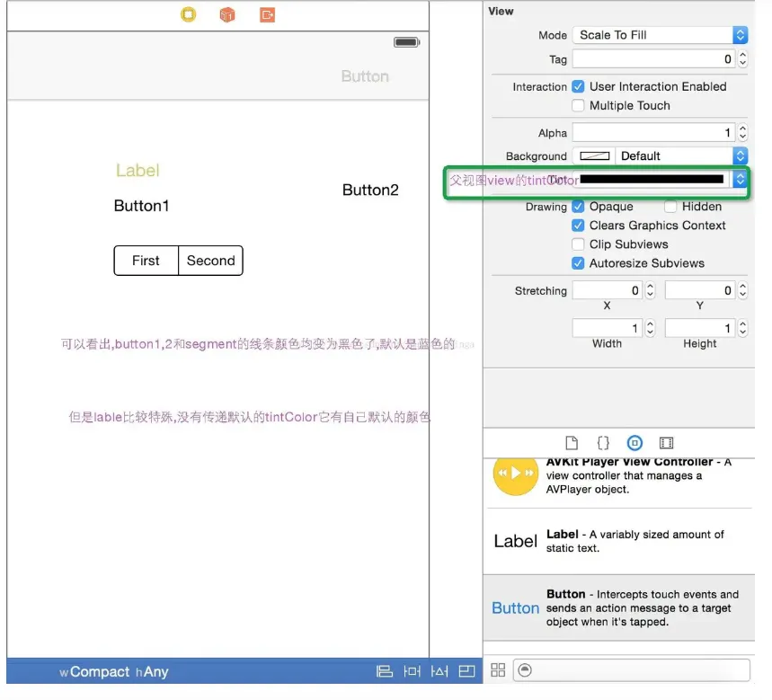
Task: Click the View section header
Action: click(x=501, y=11)
